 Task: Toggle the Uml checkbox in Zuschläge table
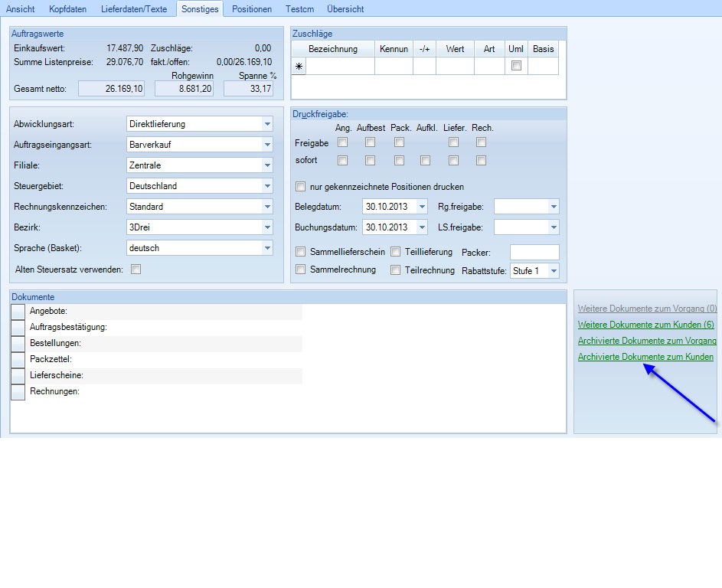coord(516,66)
